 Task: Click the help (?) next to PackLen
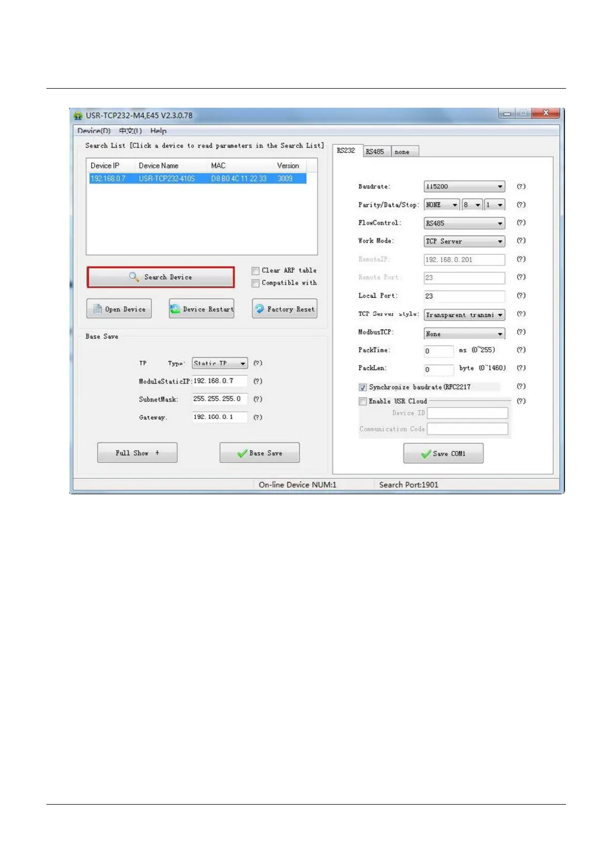coord(521,368)
